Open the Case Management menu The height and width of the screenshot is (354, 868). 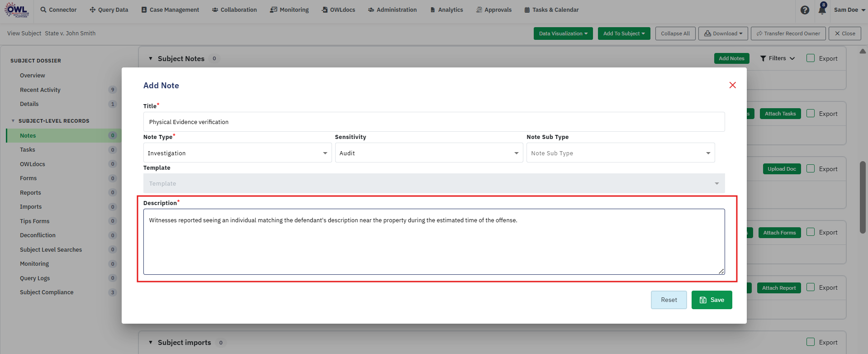[170, 10]
